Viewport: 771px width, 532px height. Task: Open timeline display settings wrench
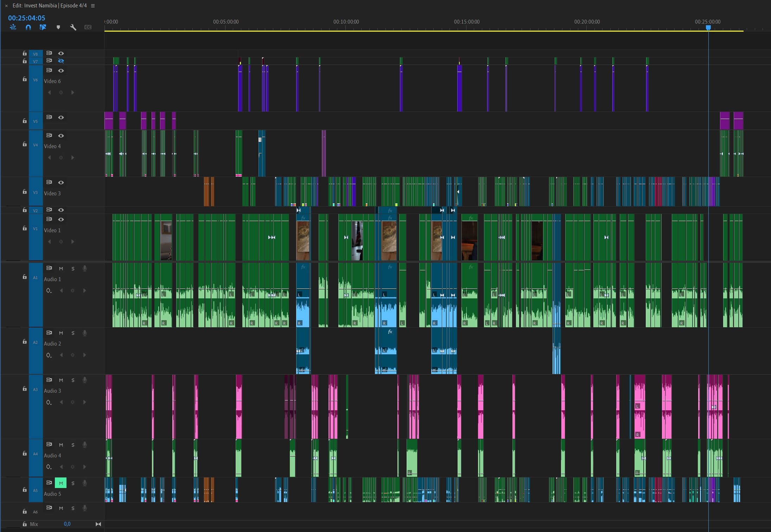(73, 27)
